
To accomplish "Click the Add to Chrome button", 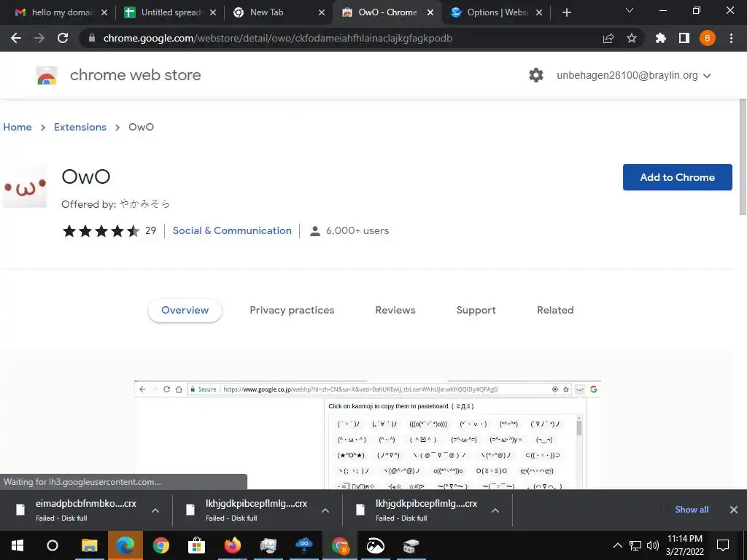I will 678,177.
